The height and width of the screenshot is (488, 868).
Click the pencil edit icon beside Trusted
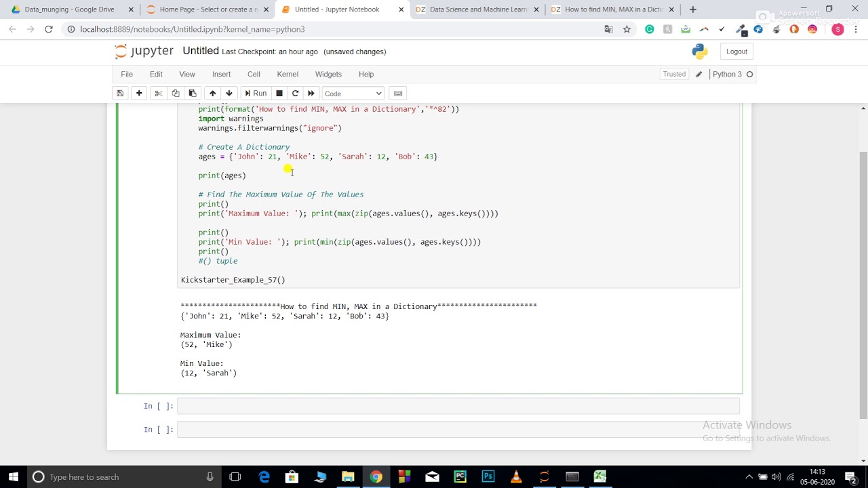pos(698,74)
